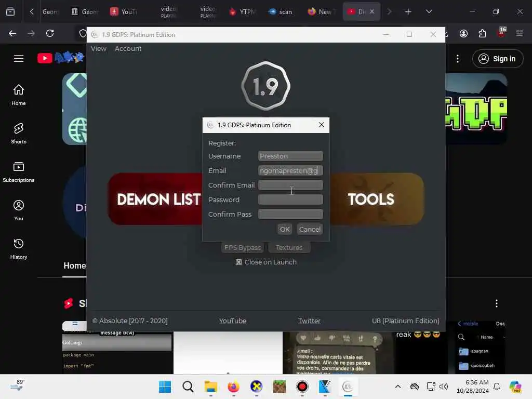Screen dimensions: 532x399
Task: Open the Tools banner
Action: tap(377, 199)
